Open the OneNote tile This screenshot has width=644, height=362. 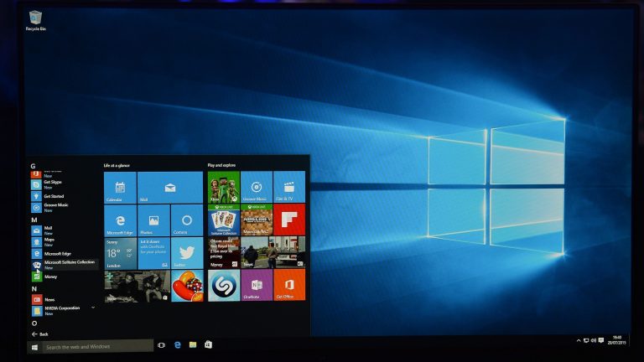coord(257,285)
